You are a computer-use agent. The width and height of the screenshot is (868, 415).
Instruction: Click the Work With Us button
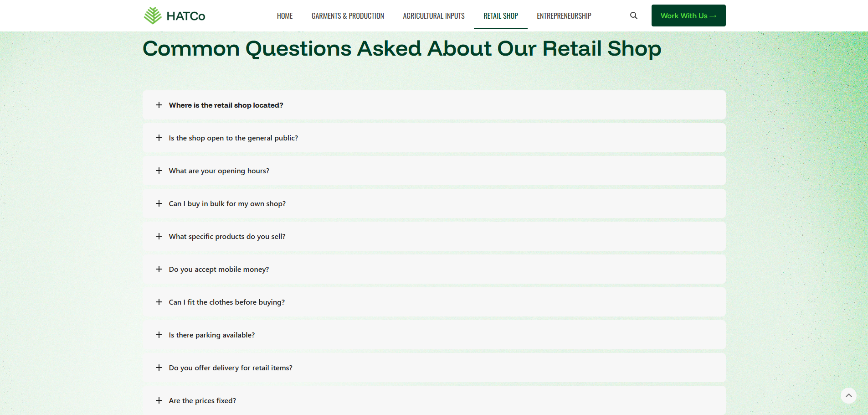[688, 16]
